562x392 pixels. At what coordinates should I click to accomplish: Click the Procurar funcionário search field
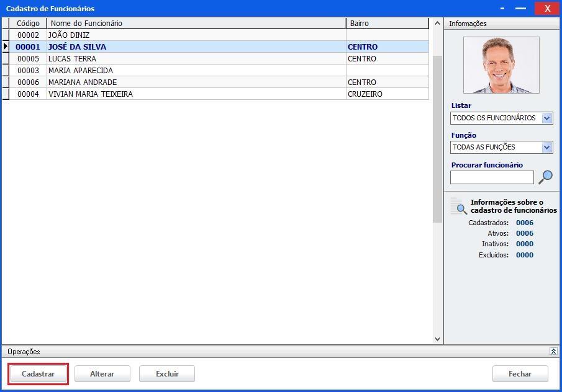(x=492, y=177)
